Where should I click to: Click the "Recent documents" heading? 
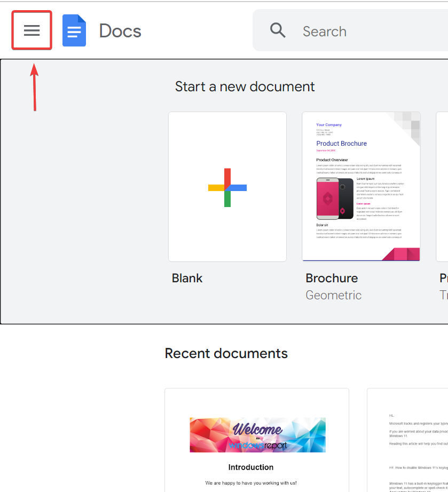[226, 353]
